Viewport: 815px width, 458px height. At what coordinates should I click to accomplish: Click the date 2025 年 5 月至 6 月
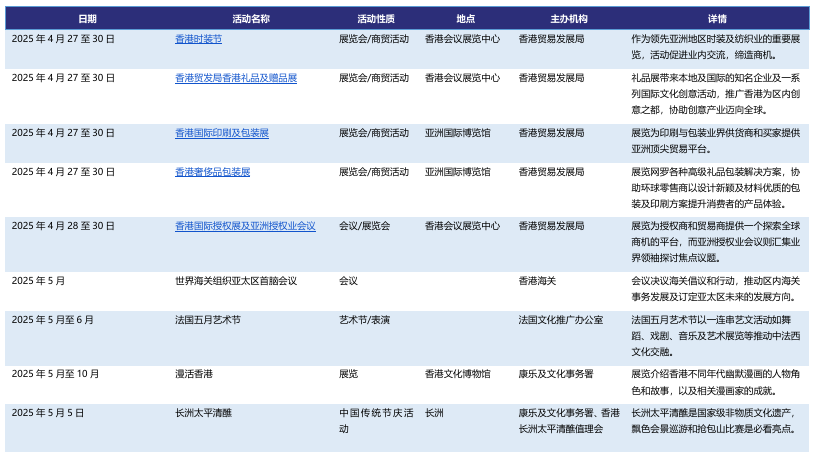point(52,320)
